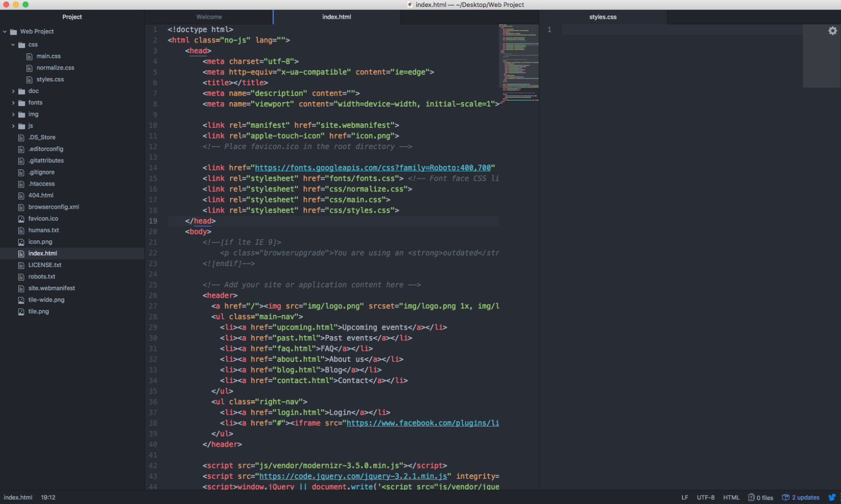Viewport: 841px width, 504px height.
Task: Expand the img folder
Action: [x=13, y=115]
